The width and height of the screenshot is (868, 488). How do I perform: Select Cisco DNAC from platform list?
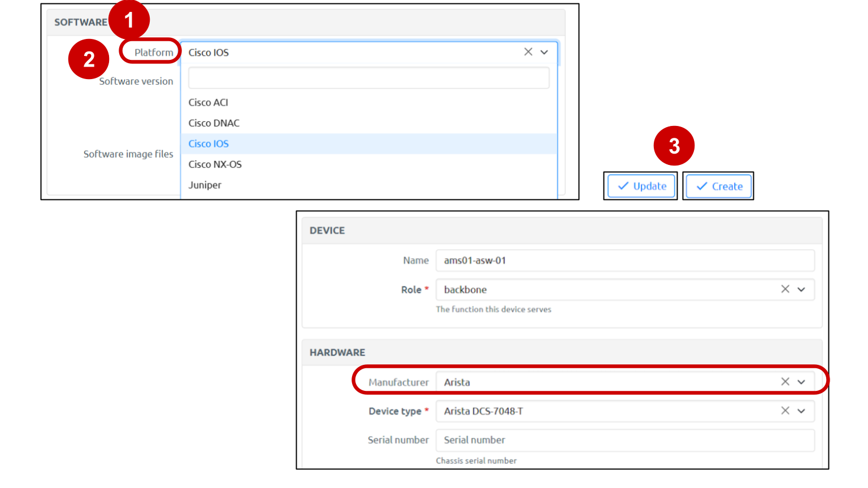coord(214,123)
